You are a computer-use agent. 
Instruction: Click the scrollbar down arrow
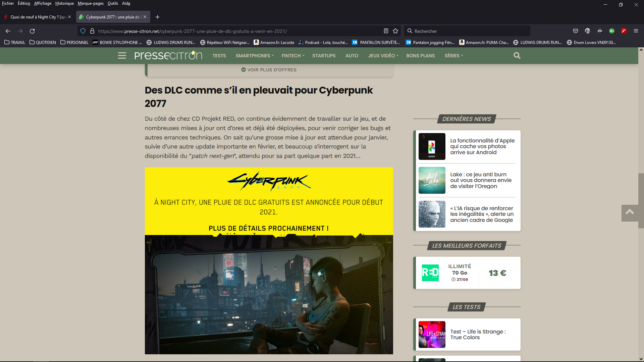[641, 359]
